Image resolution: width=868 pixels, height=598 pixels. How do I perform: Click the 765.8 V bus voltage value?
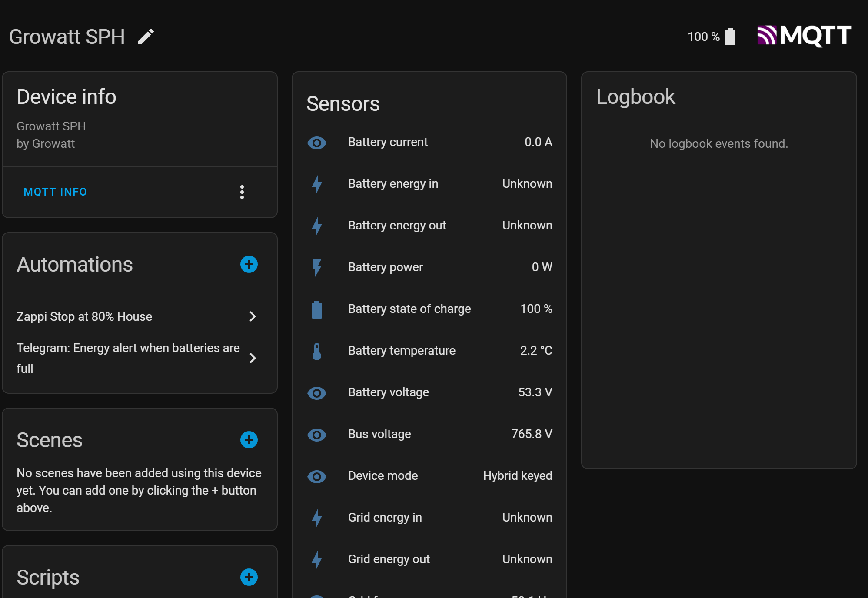click(x=532, y=434)
